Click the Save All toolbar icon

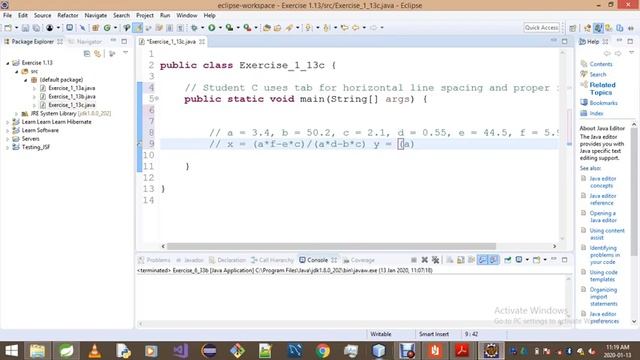36,28
